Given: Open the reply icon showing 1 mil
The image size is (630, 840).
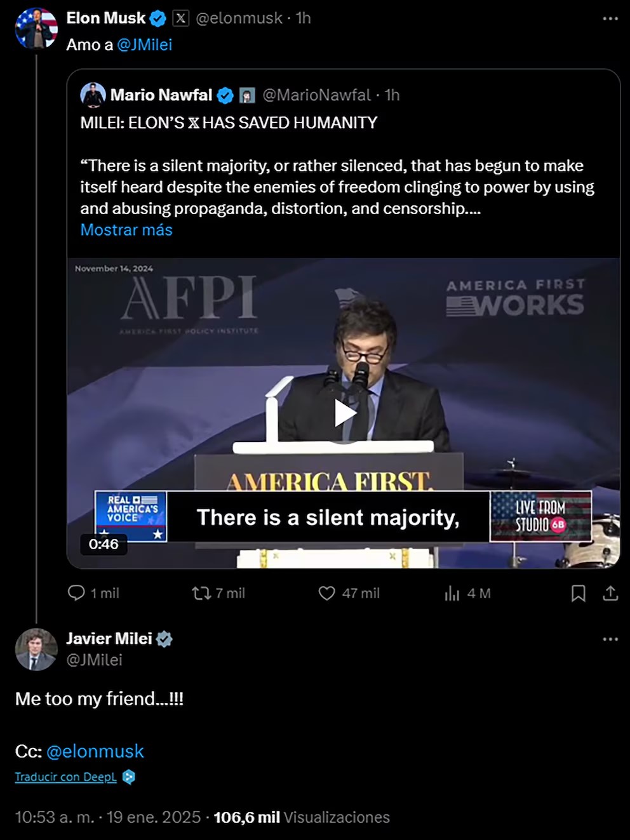Looking at the screenshot, I should (76, 593).
